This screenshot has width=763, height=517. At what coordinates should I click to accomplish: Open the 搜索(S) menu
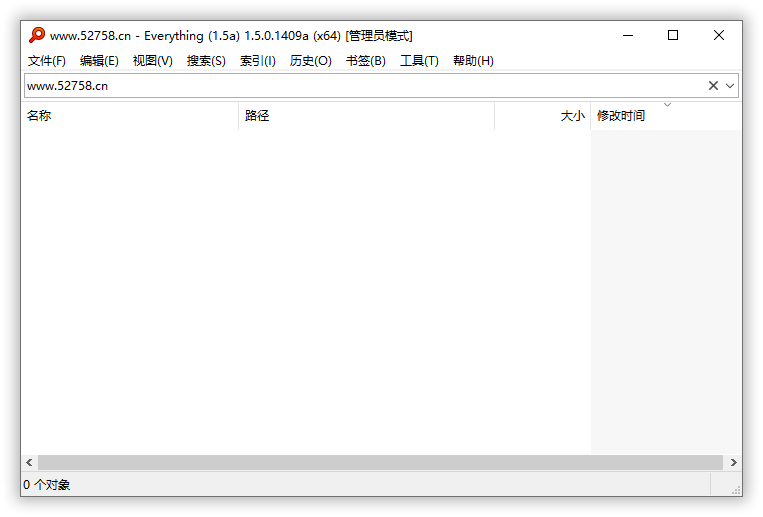click(x=206, y=61)
